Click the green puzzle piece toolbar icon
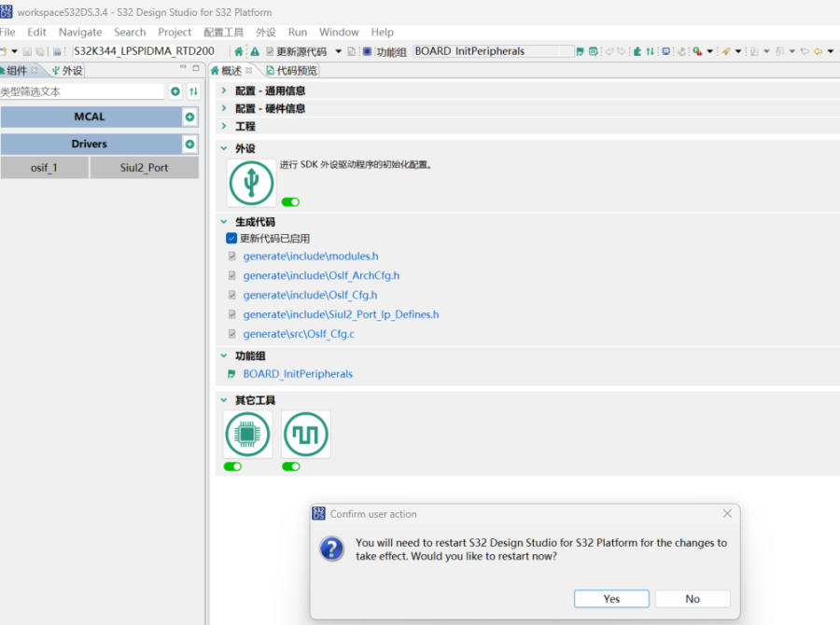 (x=637, y=51)
